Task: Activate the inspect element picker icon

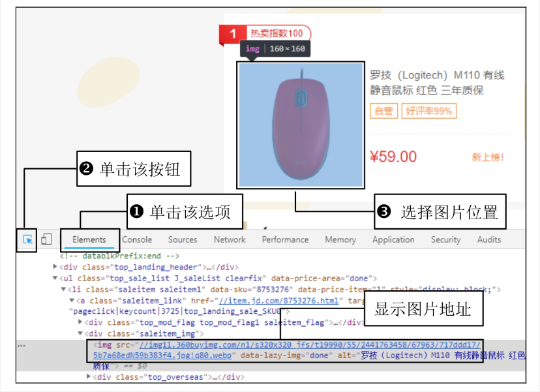Action: click(x=27, y=239)
